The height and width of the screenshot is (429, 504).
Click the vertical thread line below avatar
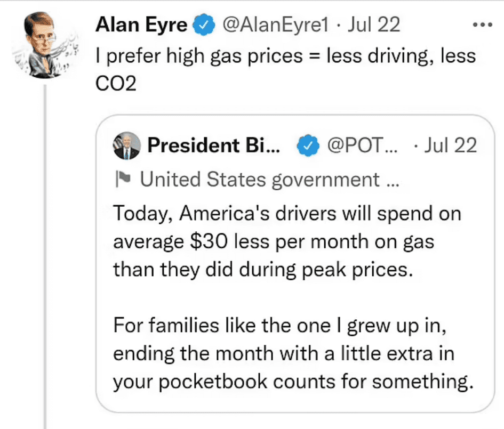pos(46,256)
